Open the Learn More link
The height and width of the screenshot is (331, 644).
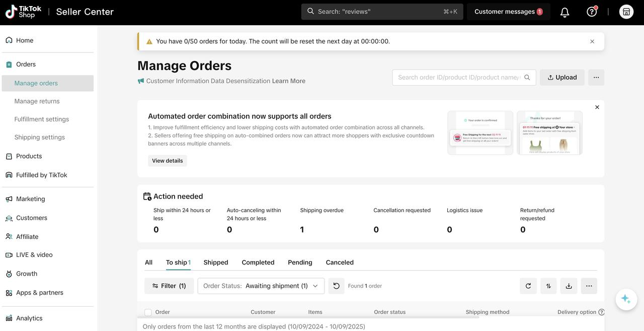tap(289, 81)
